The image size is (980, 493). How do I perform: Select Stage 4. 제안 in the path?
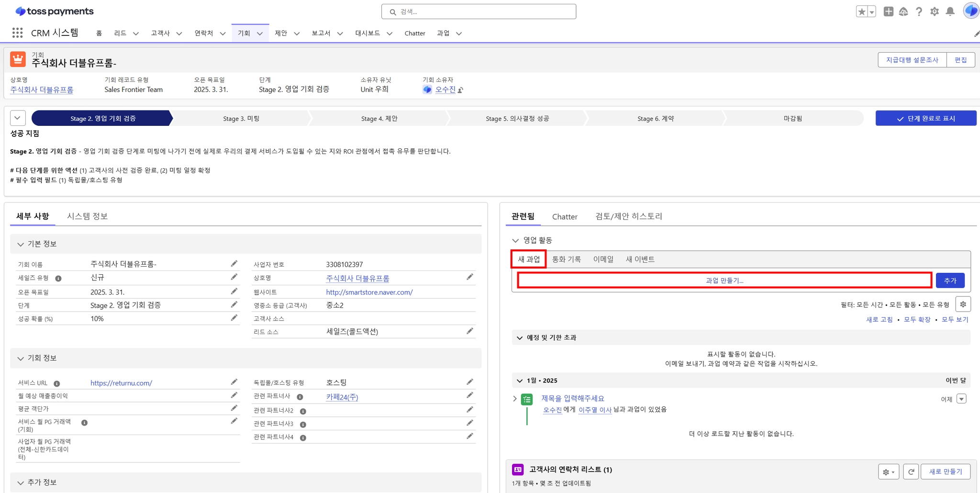(379, 119)
